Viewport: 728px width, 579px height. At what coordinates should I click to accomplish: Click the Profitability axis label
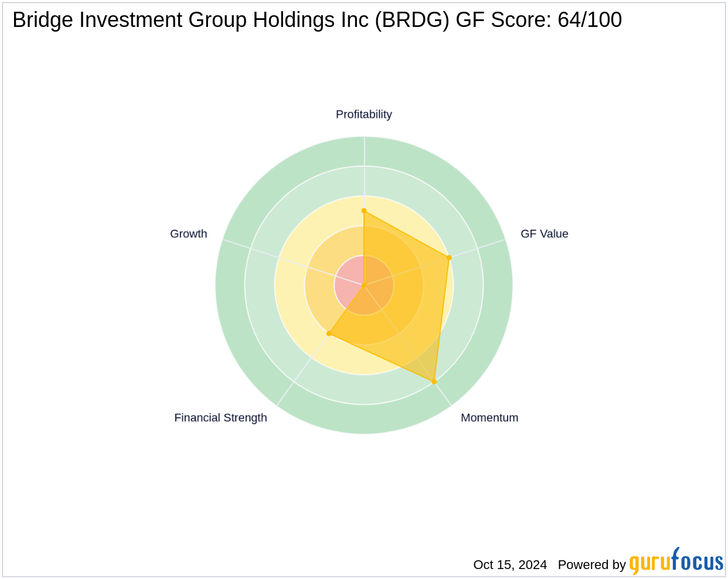point(363,114)
